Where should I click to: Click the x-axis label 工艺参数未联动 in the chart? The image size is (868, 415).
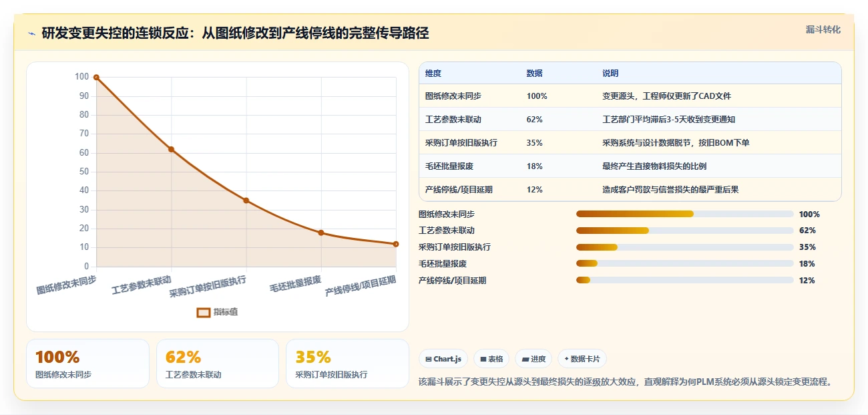(x=142, y=285)
